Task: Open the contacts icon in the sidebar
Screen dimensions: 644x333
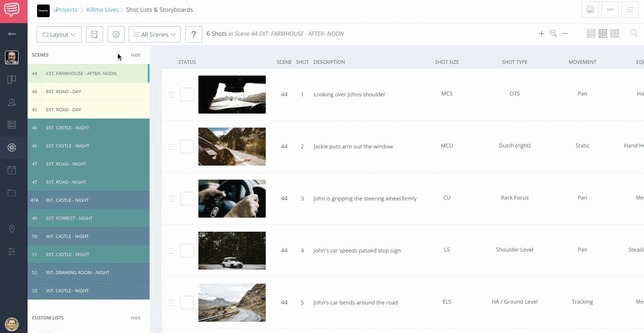Action: pos(12,102)
